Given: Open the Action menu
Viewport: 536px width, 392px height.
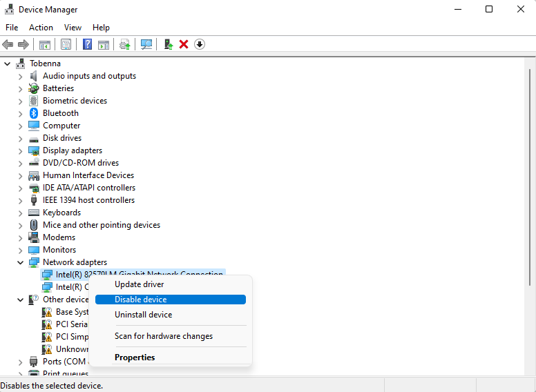Looking at the screenshot, I should (41, 28).
